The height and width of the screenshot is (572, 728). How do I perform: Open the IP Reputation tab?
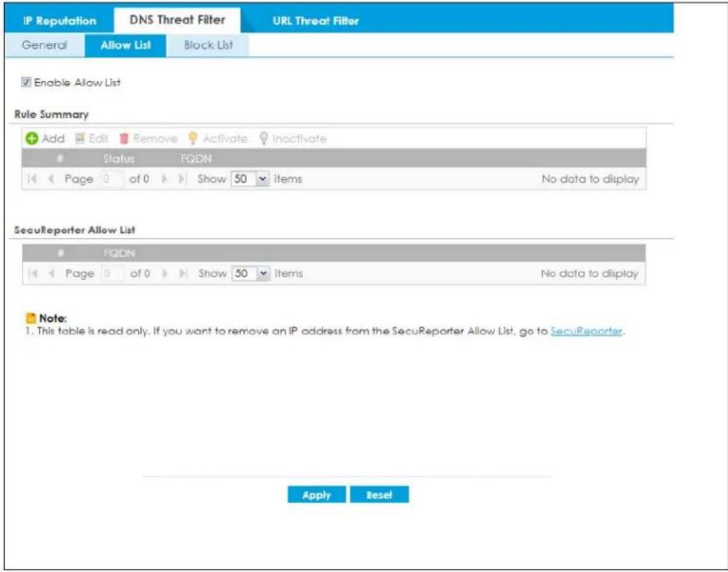coord(59,21)
